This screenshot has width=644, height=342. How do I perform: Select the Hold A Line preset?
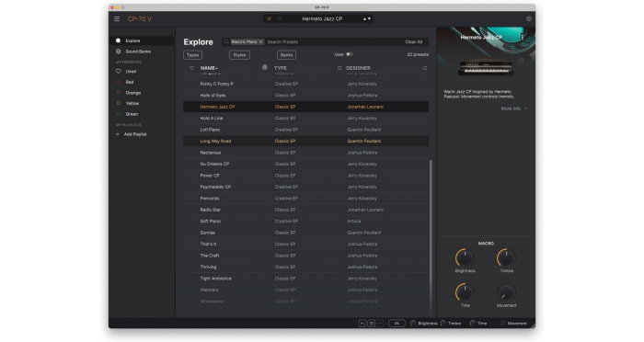click(306, 119)
